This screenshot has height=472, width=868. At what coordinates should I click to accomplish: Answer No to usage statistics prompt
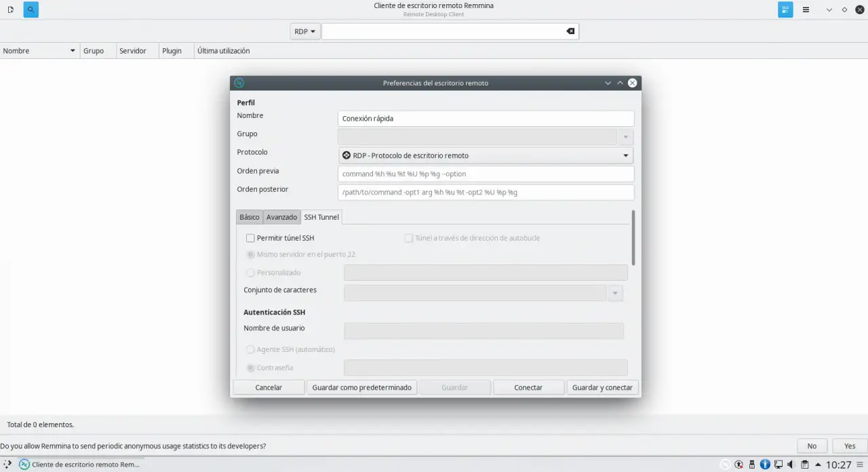tap(812, 446)
